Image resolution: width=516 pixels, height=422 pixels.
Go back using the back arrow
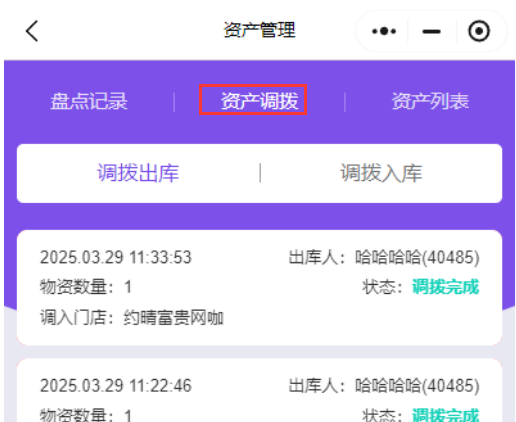(x=32, y=31)
